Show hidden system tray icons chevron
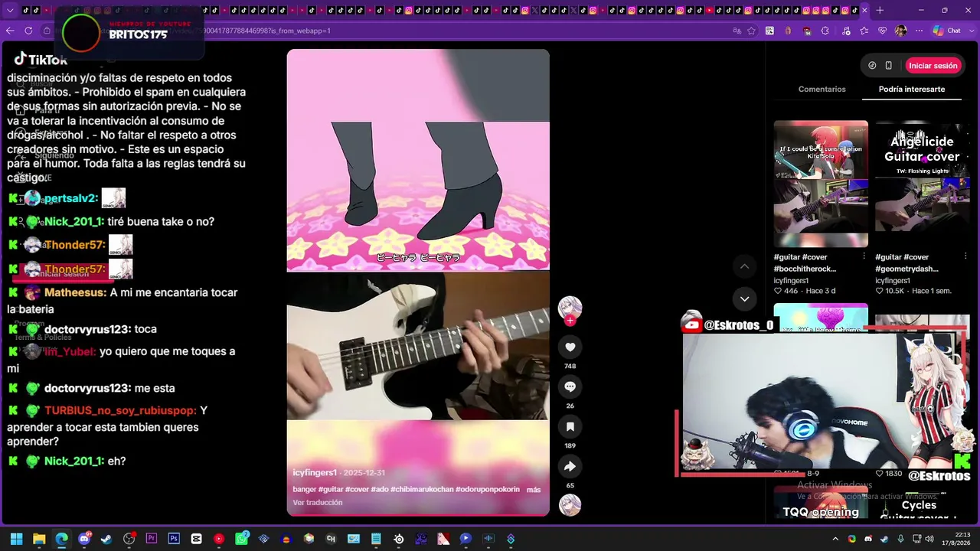 point(835,539)
